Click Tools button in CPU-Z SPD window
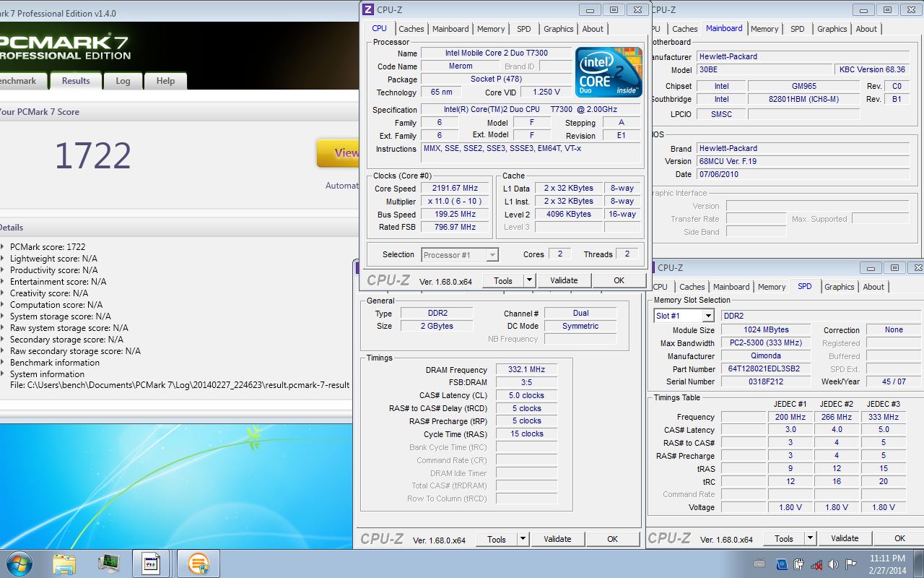924x578 pixels. (784, 538)
